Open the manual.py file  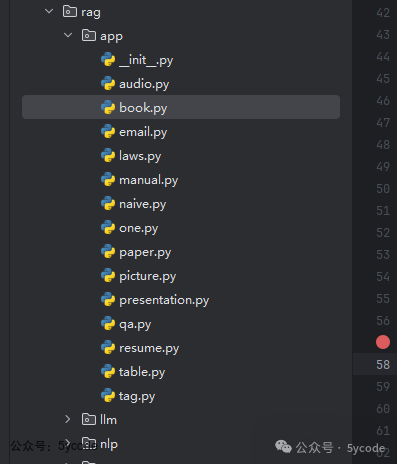(149, 180)
